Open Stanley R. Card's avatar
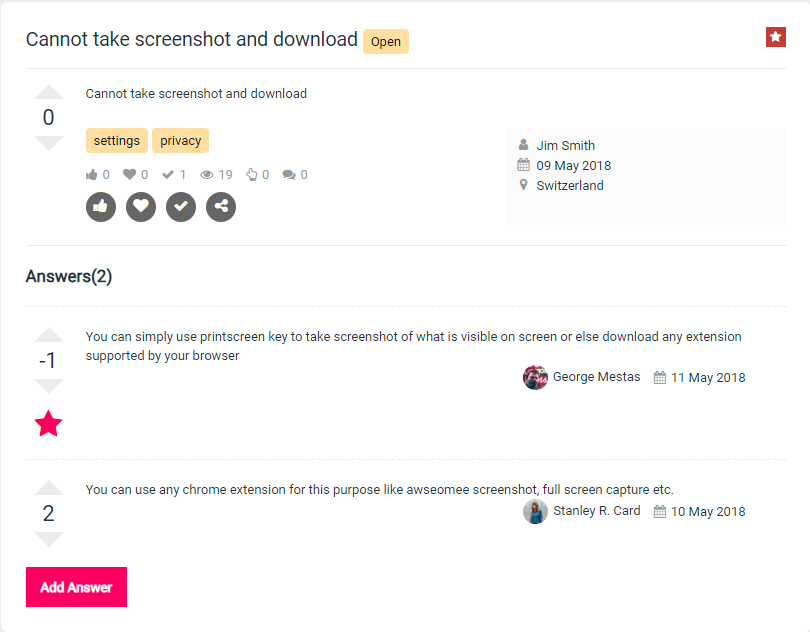 [535, 512]
